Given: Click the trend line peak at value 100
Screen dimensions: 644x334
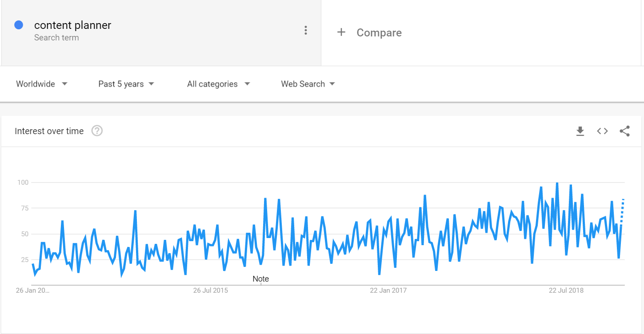Looking at the screenshot, I should point(556,182).
